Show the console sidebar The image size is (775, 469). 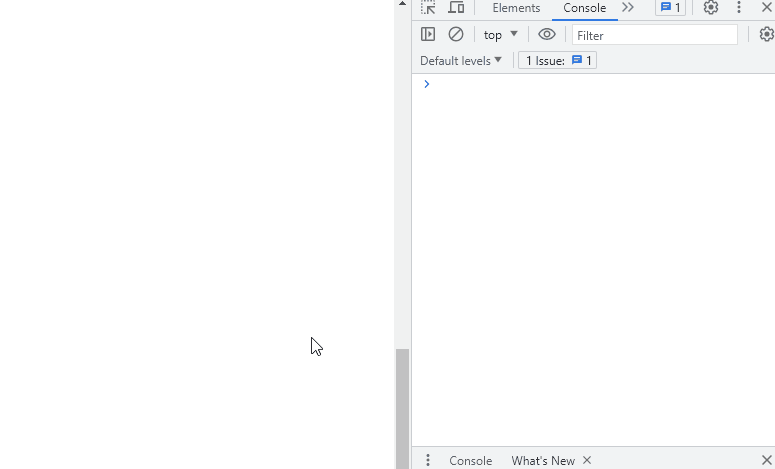click(428, 34)
